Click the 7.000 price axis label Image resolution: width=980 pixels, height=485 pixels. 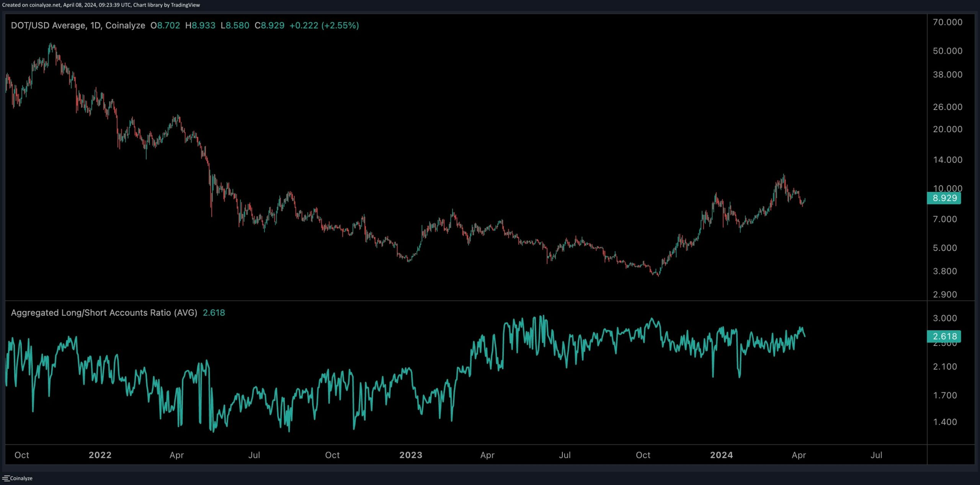pyautogui.click(x=945, y=219)
